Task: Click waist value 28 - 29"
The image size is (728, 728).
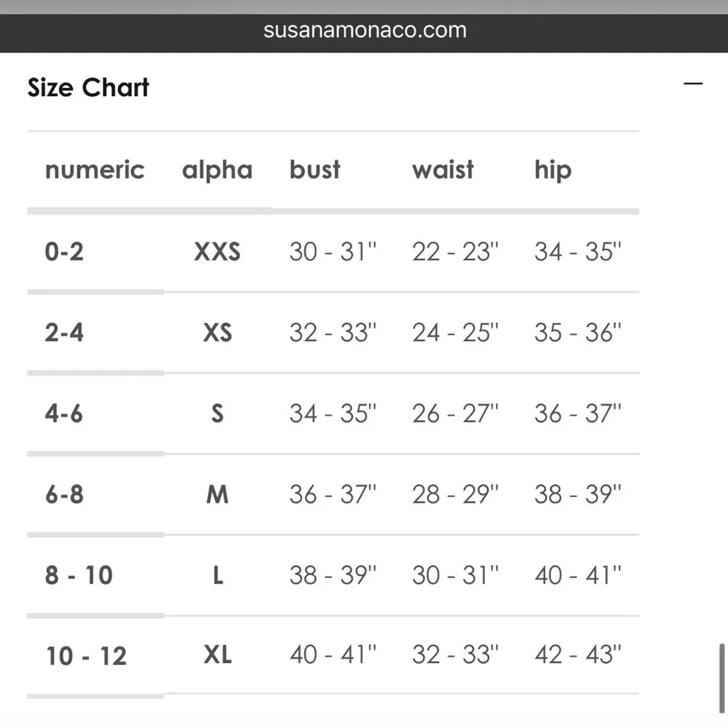Action: [x=455, y=495]
